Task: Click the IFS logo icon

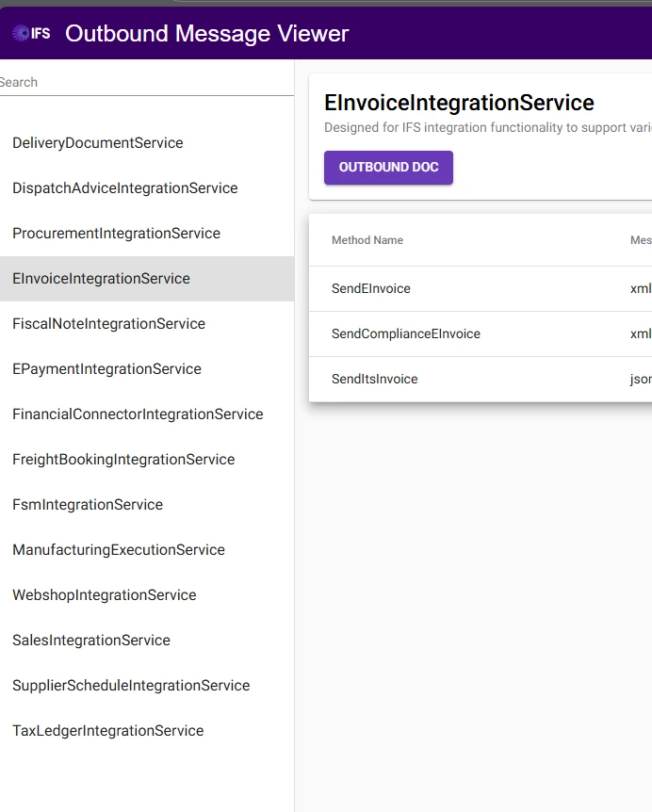Action: tap(31, 33)
